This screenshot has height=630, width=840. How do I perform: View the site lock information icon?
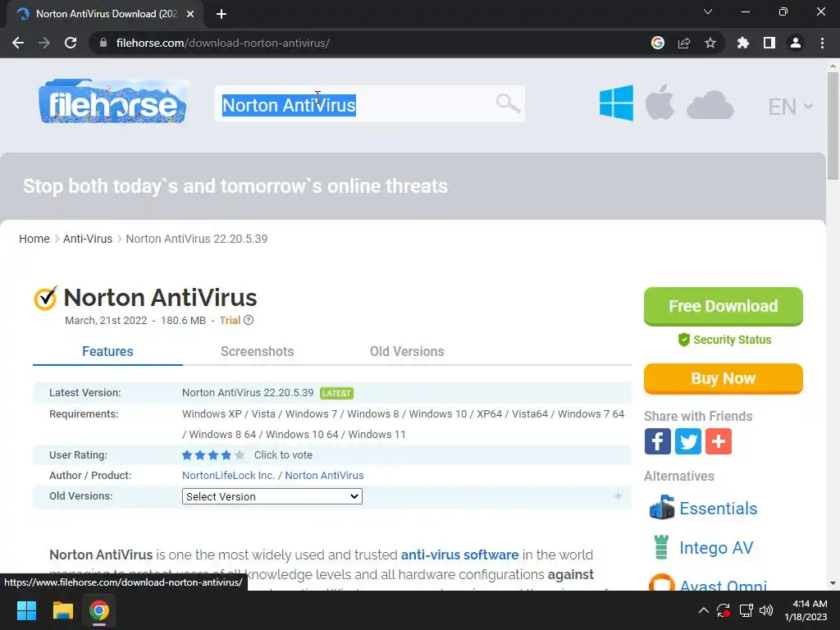point(103,43)
